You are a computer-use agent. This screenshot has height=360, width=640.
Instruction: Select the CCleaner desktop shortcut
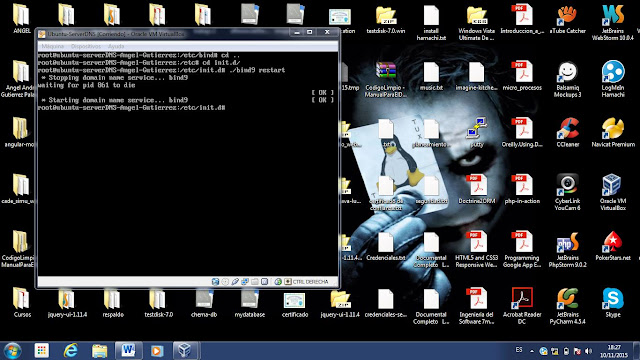coord(567,133)
